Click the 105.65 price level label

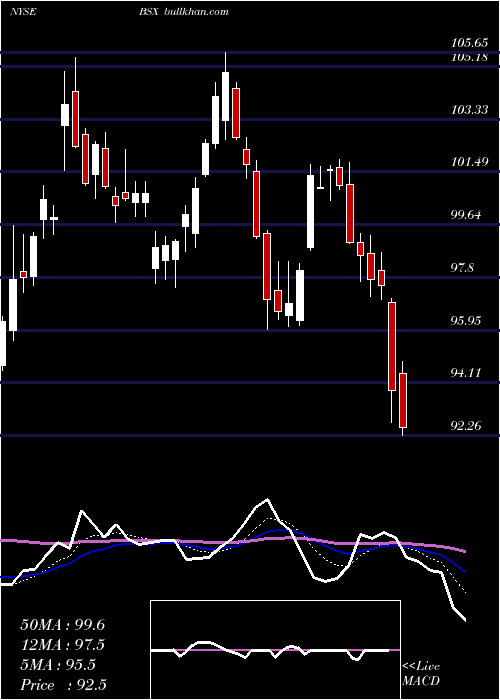(x=470, y=43)
